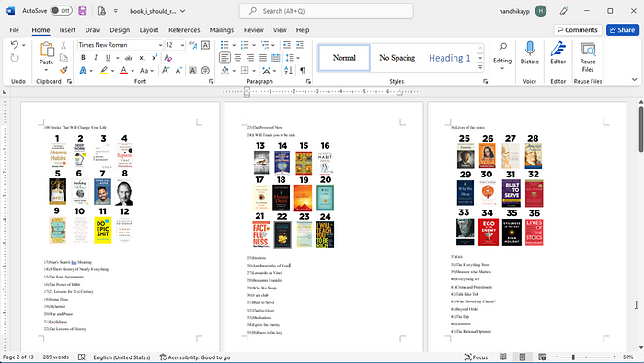644x363 pixels.
Task: Click the Redo icon
Action: click(15, 58)
